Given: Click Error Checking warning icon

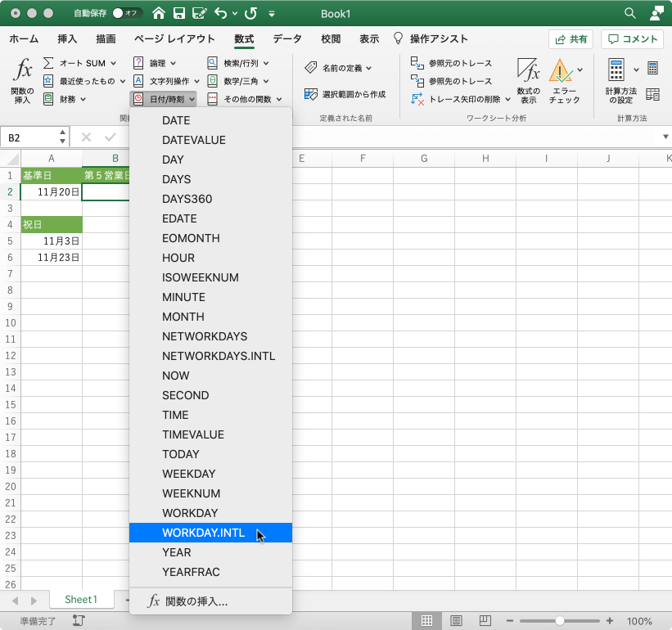Looking at the screenshot, I should [x=561, y=70].
